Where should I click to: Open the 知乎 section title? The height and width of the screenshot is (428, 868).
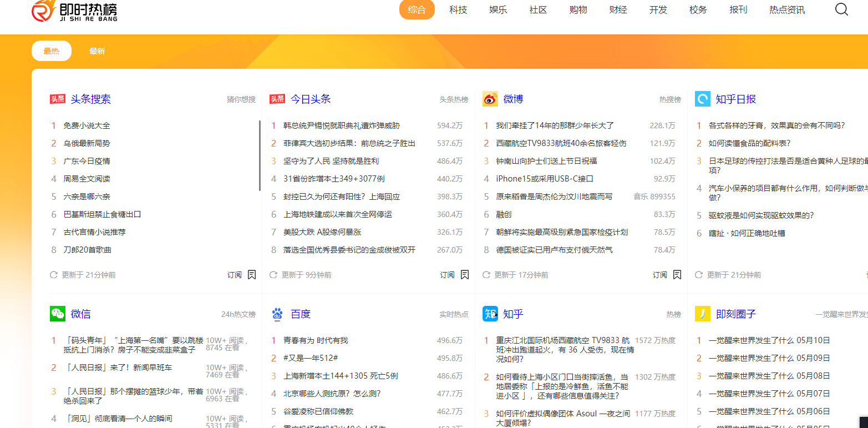pyautogui.click(x=513, y=314)
